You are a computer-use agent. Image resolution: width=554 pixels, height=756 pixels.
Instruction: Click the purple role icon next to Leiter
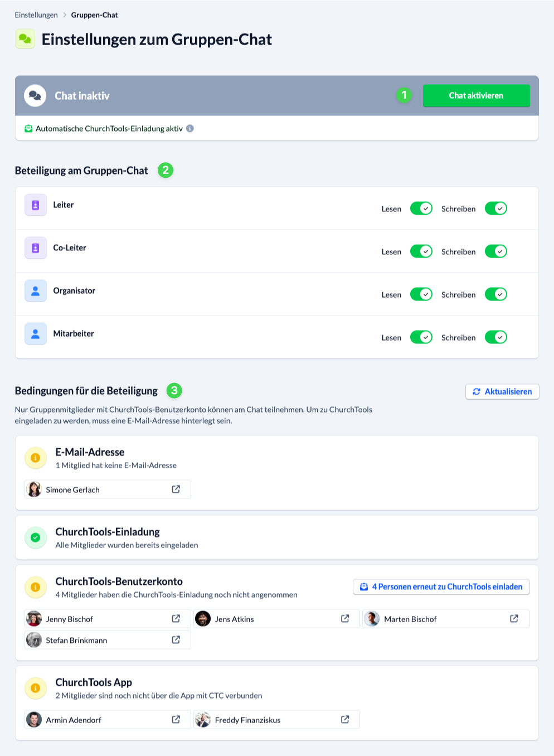click(35, 205)
